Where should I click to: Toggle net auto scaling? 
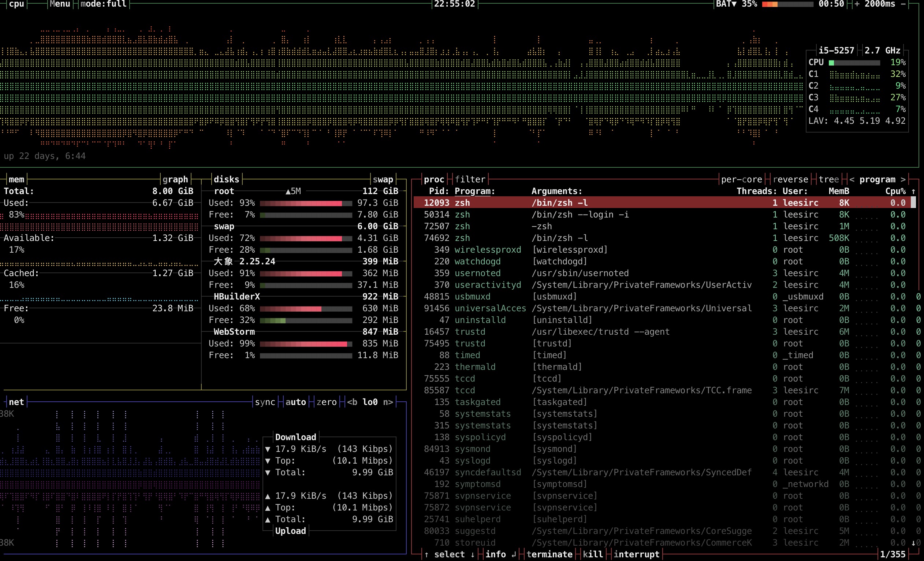(x=295, y=402)
